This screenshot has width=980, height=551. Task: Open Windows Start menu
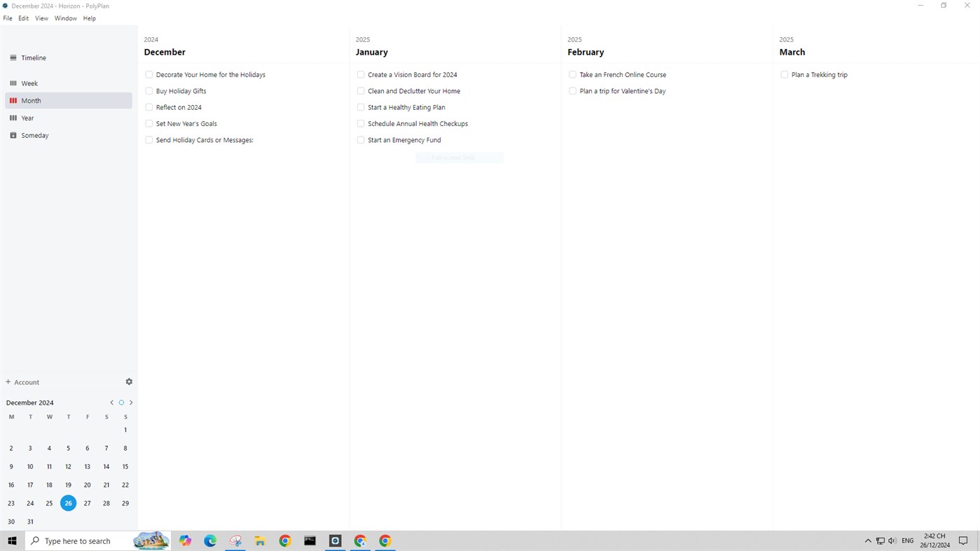tap(12, 540)
